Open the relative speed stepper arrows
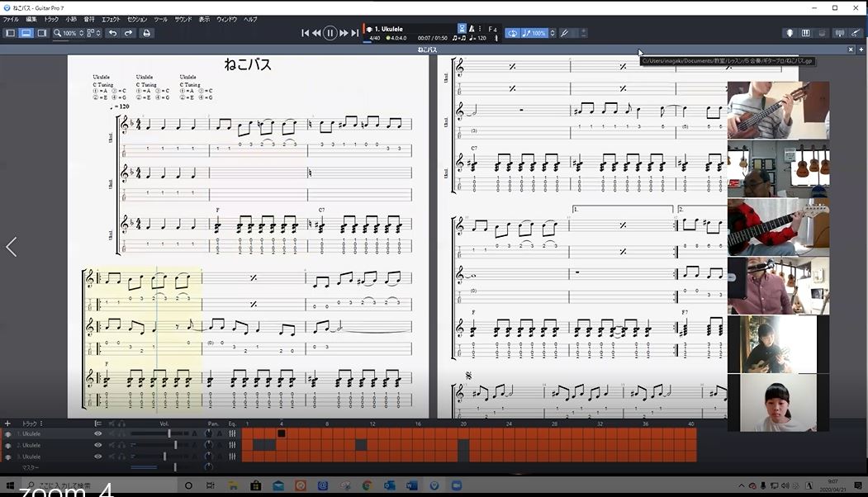 click(553, 33)
